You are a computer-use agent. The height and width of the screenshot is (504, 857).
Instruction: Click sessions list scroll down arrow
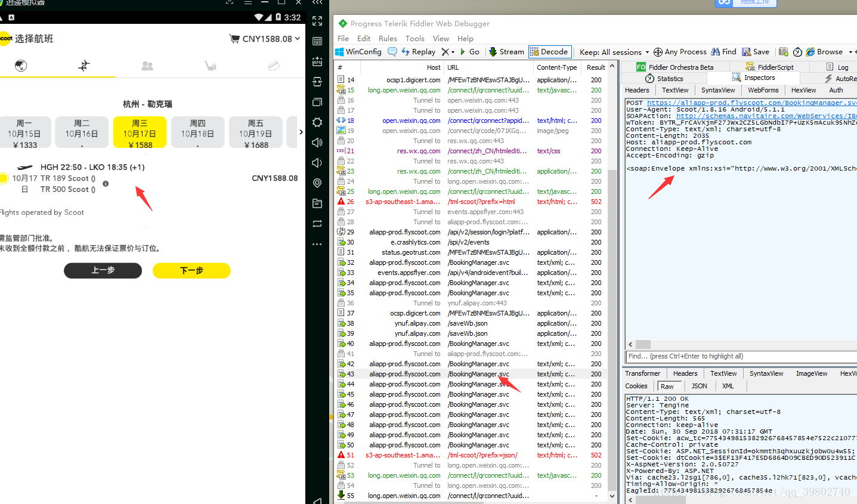612,496
